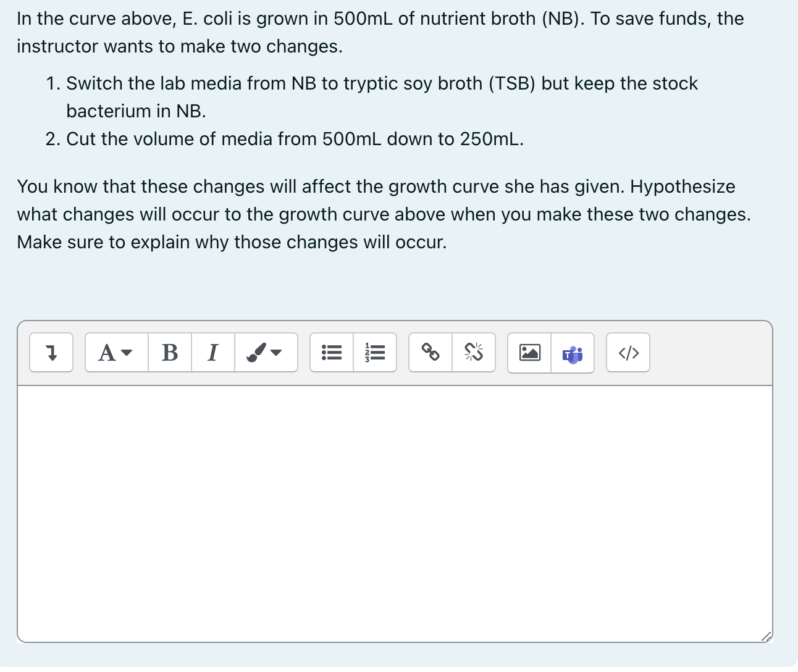Open the paragraph styles dropdown

(115, 353)
